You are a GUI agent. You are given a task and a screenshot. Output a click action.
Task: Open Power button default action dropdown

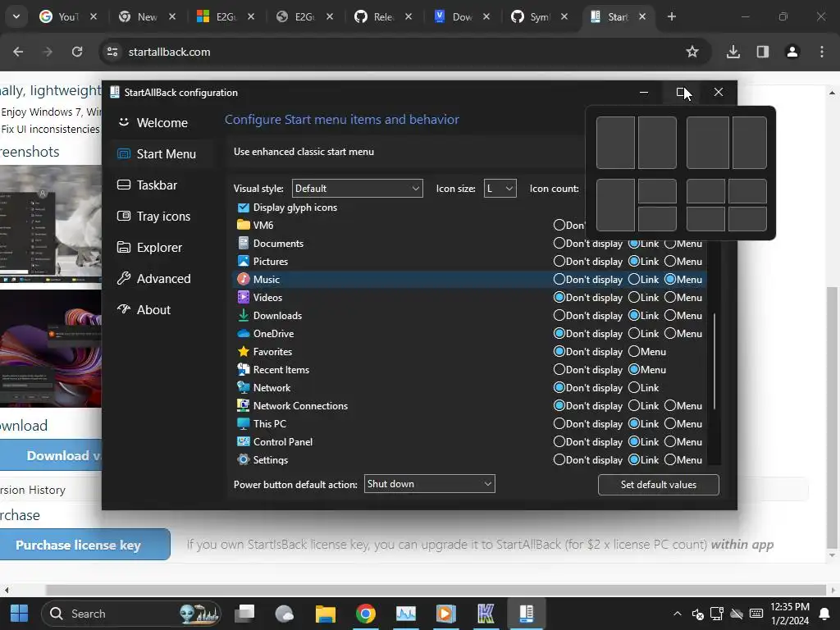[x=429, y=484]
